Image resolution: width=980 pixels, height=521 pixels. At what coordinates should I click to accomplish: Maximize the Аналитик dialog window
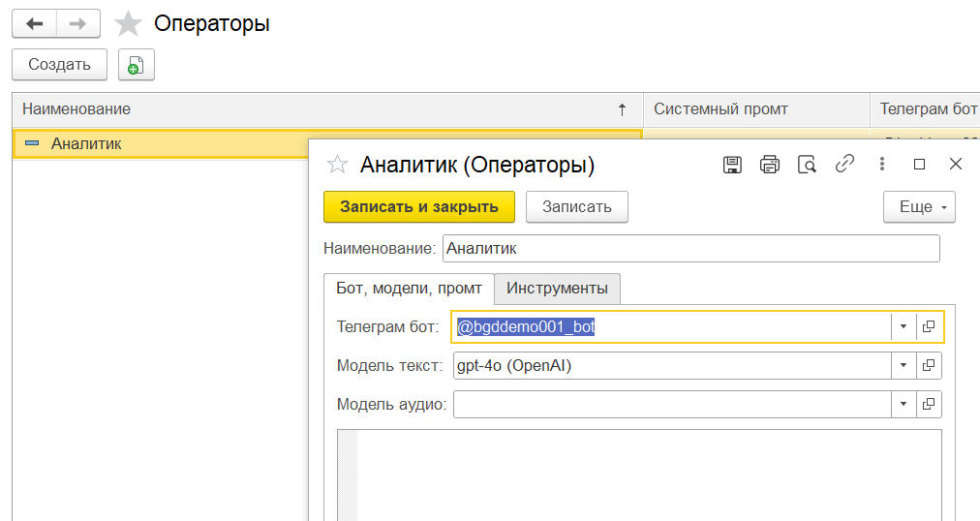(919, 165)
